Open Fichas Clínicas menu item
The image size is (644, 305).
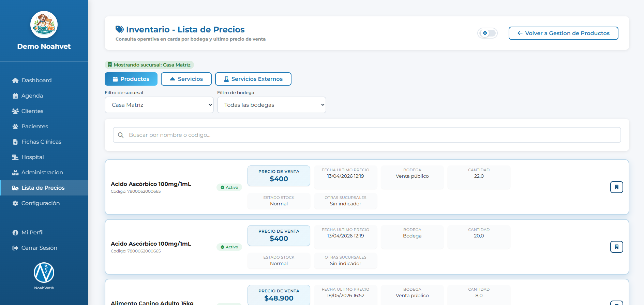pos(44,142)
